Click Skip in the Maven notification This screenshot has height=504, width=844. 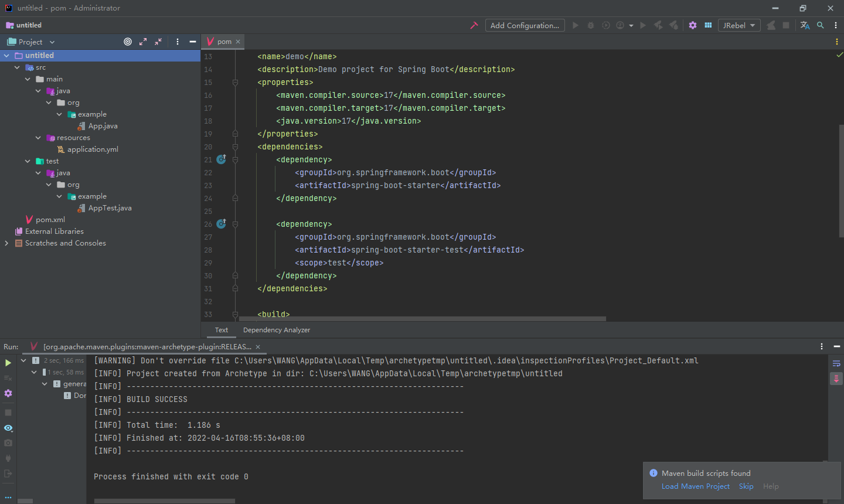coord(746,486)
